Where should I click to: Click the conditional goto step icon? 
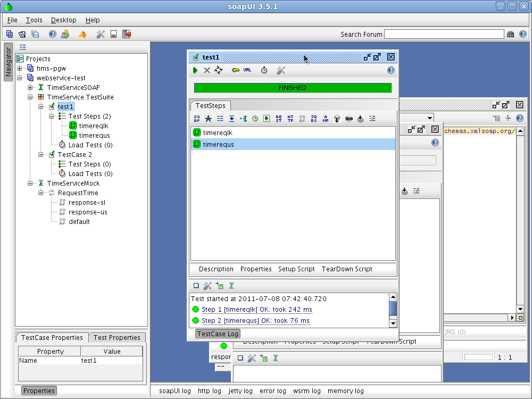tap(243, 119)
